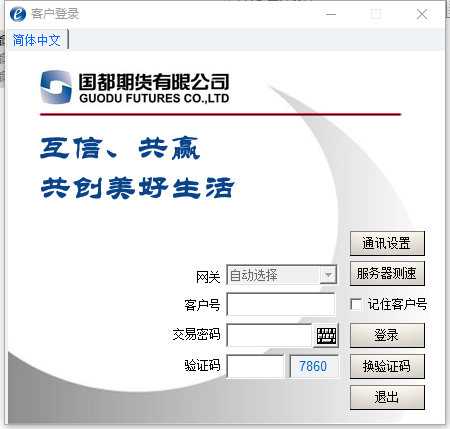Close the 客户登录 window
The height and width of the screenshot is (429, 450).
[x=422, y=14]
